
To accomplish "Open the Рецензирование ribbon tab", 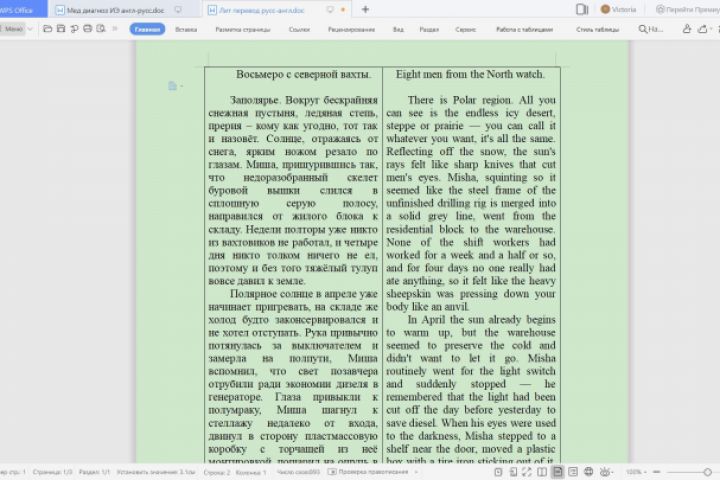I will [351, 29].
